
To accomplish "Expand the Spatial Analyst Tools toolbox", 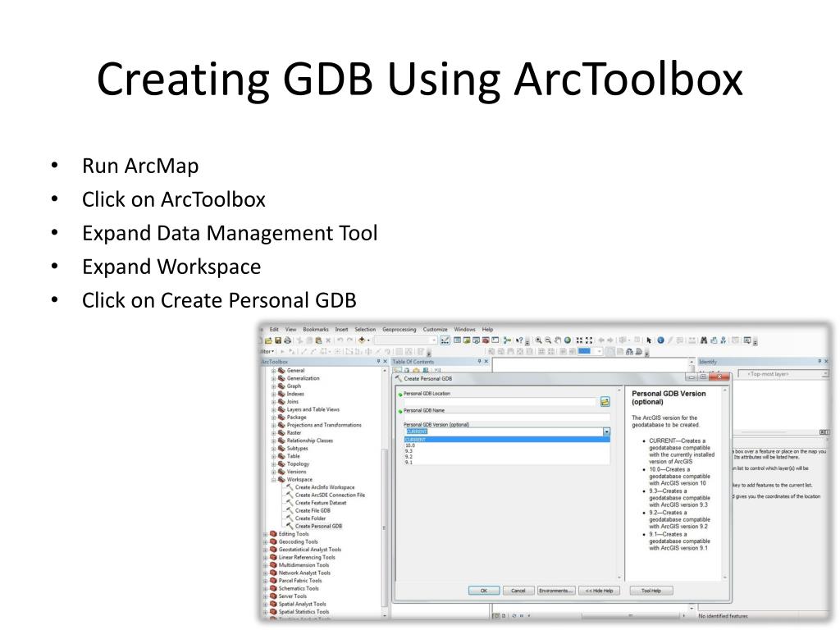I will click(x=265, y=604).
